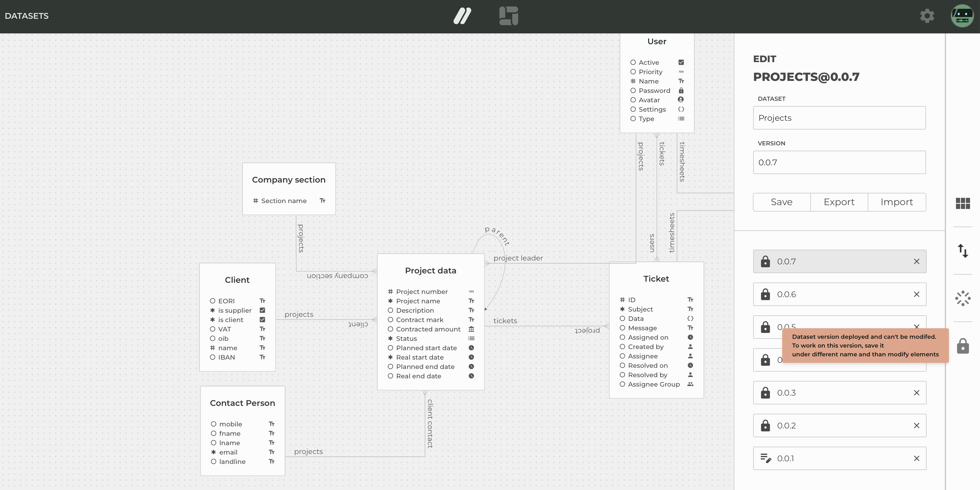This screenshot has width=980, height=490.
Task: Click lock icon of version 0.0.3
Action: click(x=765, y=393)
